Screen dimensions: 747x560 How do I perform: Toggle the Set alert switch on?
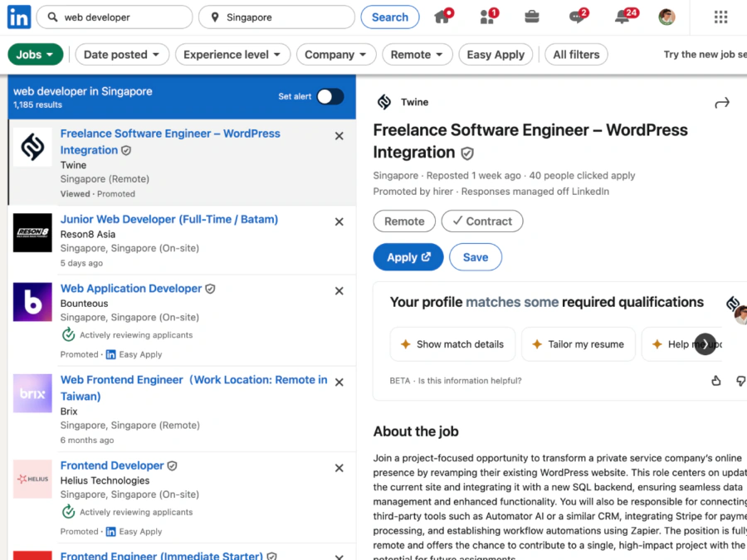[330, 96]
